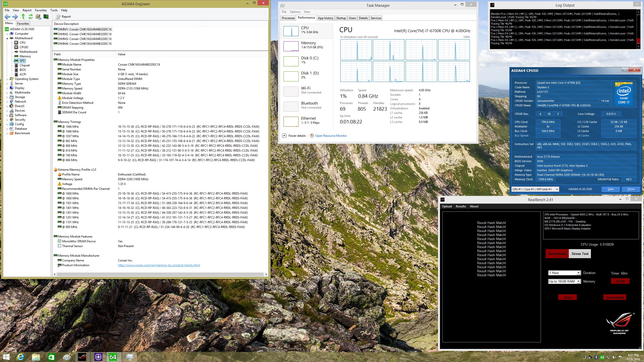The image size is (644, 362).
Task: Click the Windows Start button
Action: [6, 357]
